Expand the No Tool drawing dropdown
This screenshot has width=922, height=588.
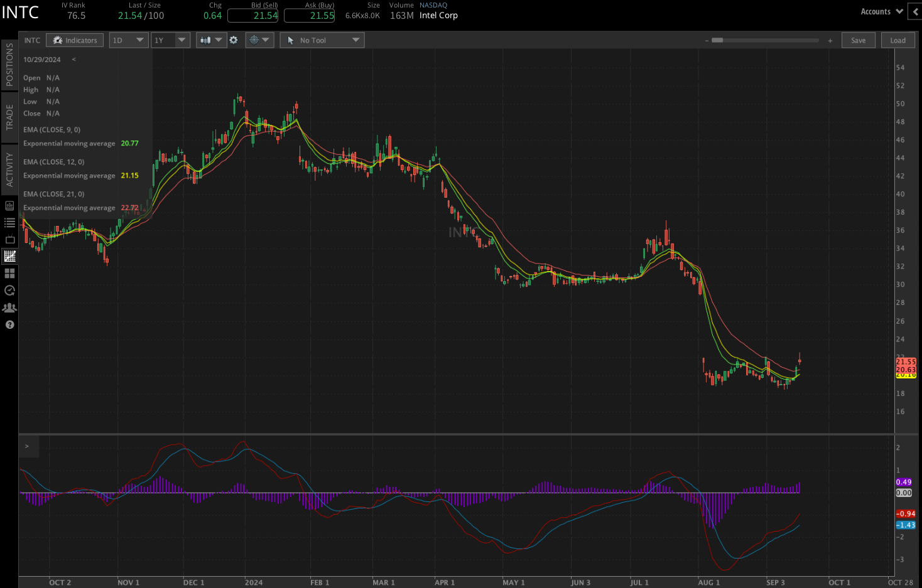click(322, 40)
